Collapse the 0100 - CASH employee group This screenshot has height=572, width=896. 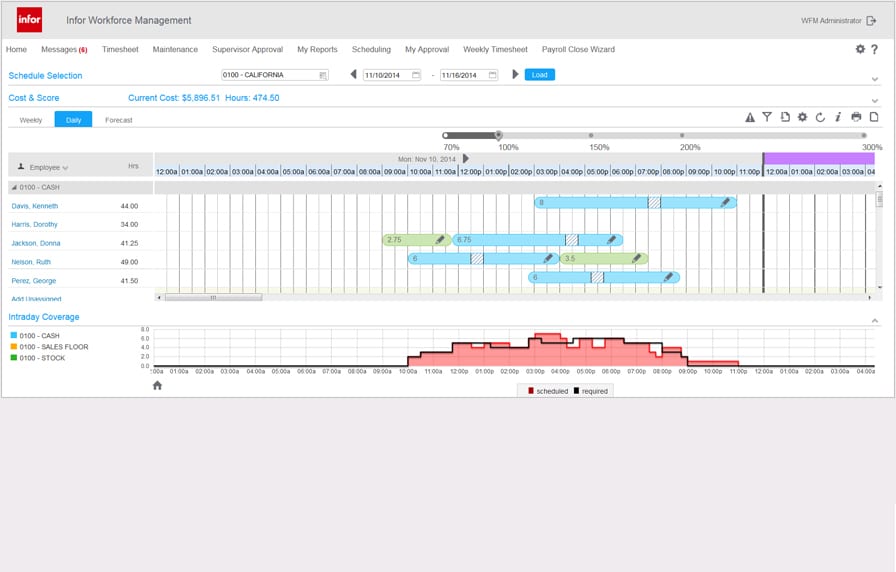[14, 187]
